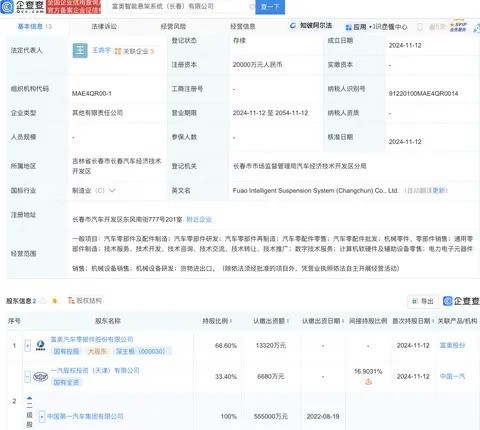480x430 pixels.
Task: Open the 股权结构 view
Action: (x=85, y=300)
